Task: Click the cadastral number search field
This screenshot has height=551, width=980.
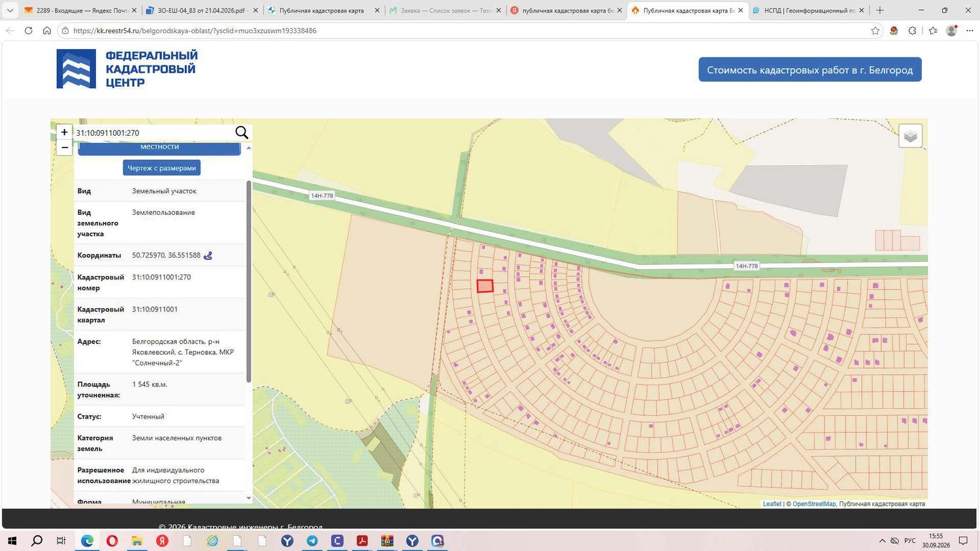Action: click(154, 133)
